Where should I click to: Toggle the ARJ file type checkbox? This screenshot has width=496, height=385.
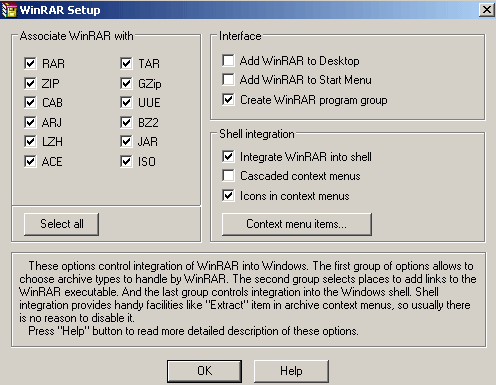pos(30,122)
